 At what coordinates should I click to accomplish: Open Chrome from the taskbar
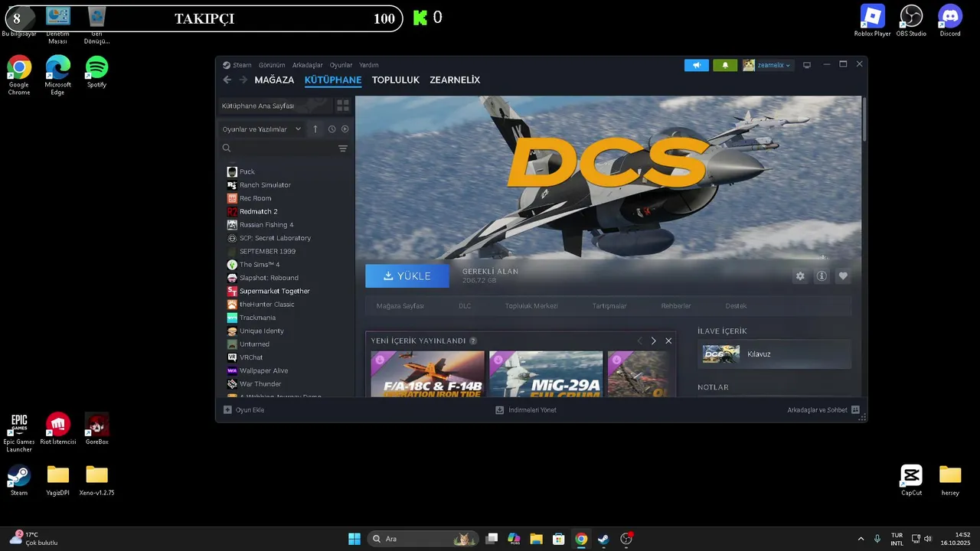(581, 539)
